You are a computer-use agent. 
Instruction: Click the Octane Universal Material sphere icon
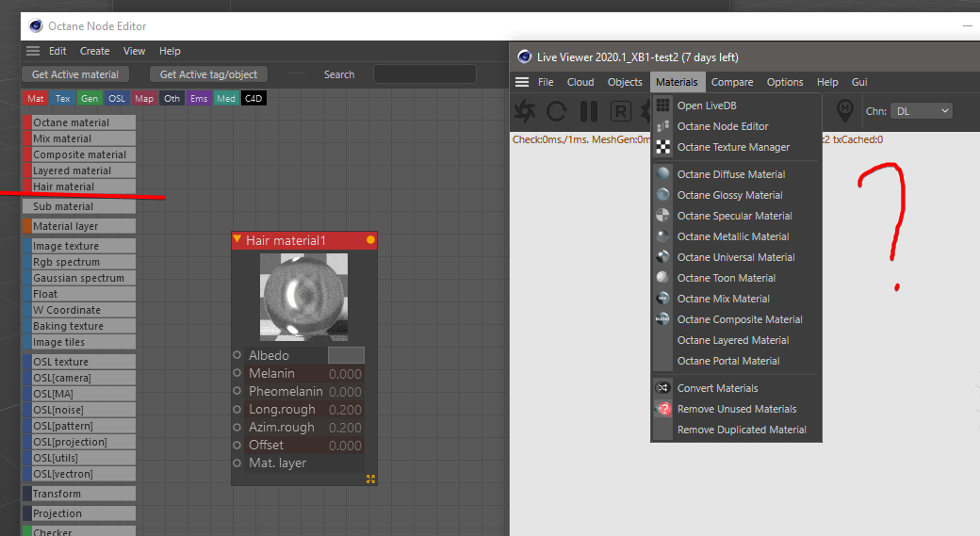point(663,257)
